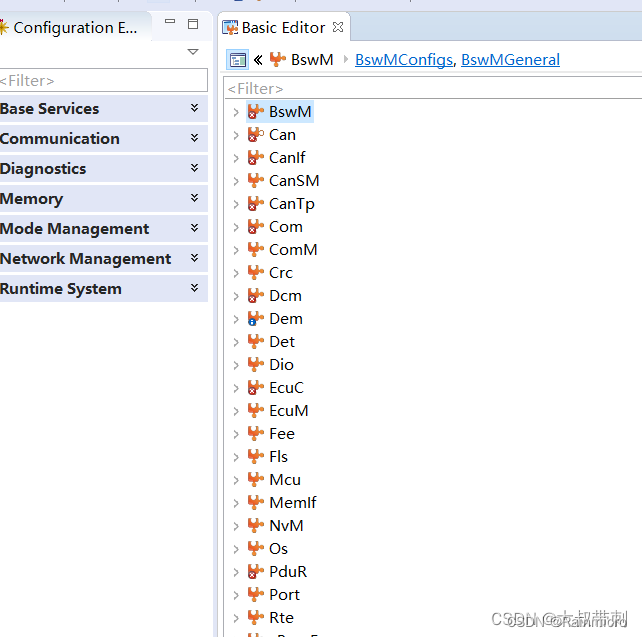The height and width of the screenshot is (637, 642).
Task: Click the Det module icon
Action: (256, 341)
